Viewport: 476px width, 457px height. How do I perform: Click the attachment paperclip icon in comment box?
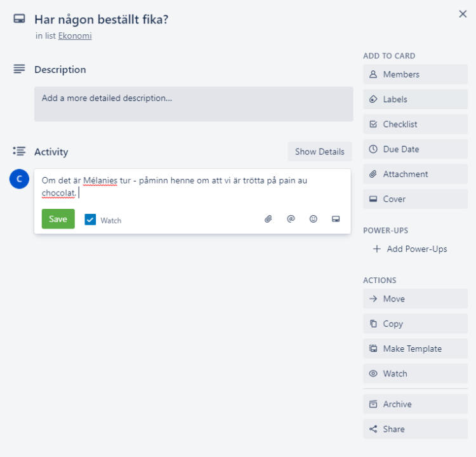pyautogui.click(x=268, y=219)
